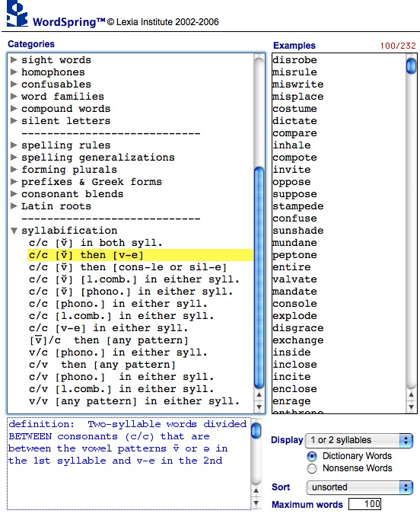
Task: Click definition box scroll-up arrow
Action: 256,490
